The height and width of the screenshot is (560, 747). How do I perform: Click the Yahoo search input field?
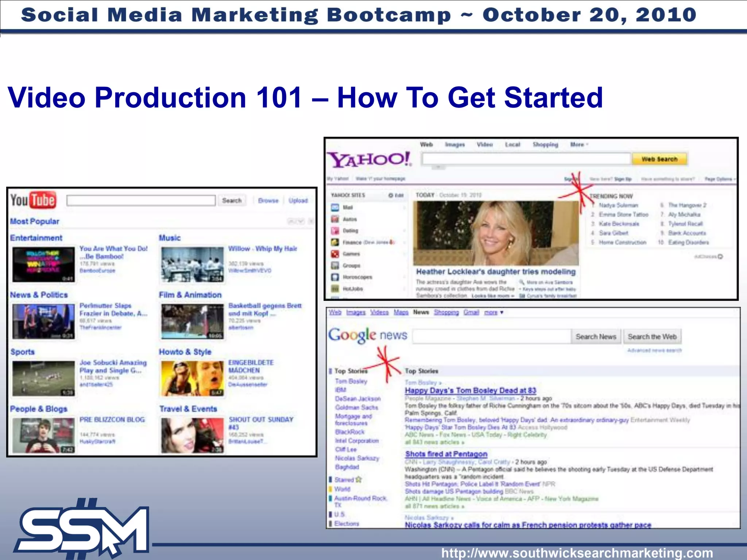[x=526, y=159]
